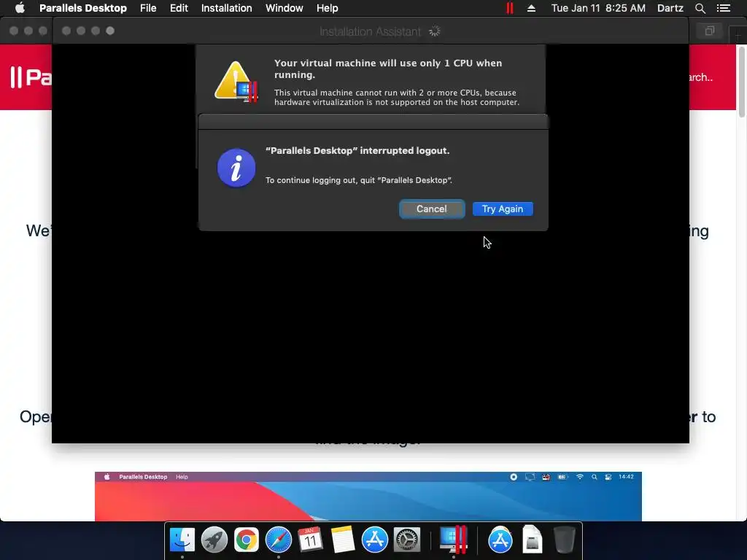Click the blue info icon in logout dialog
747x560 pixels.
pos(236,168)
